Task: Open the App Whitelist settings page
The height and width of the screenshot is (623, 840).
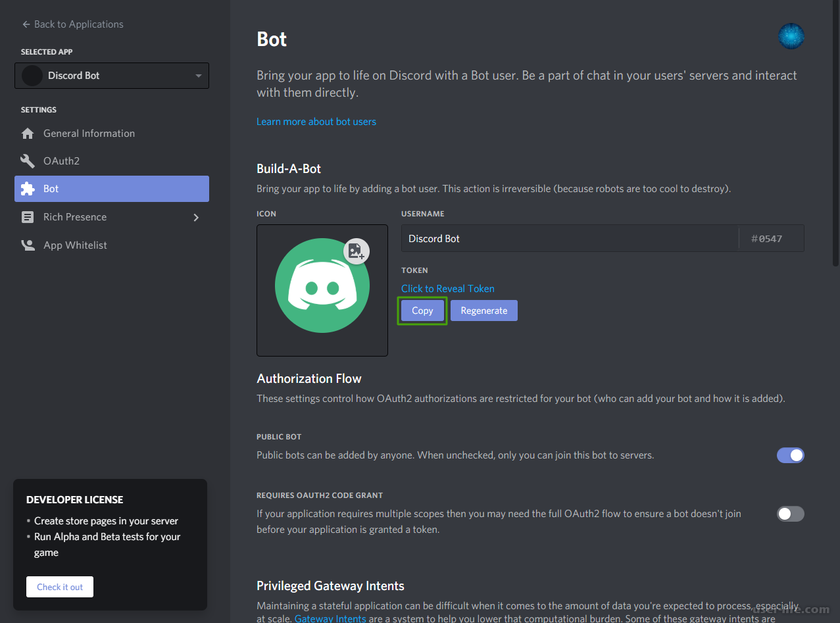Action: [x=112, y=245]
